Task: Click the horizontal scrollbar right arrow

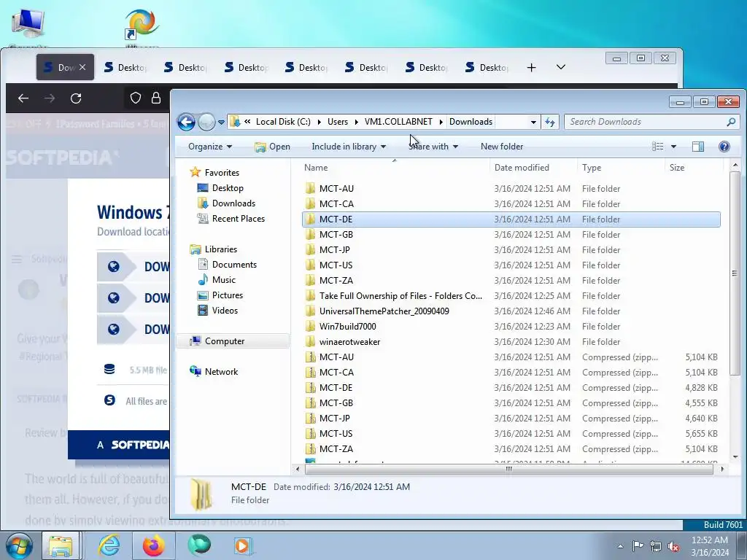Action: [722, 469]
